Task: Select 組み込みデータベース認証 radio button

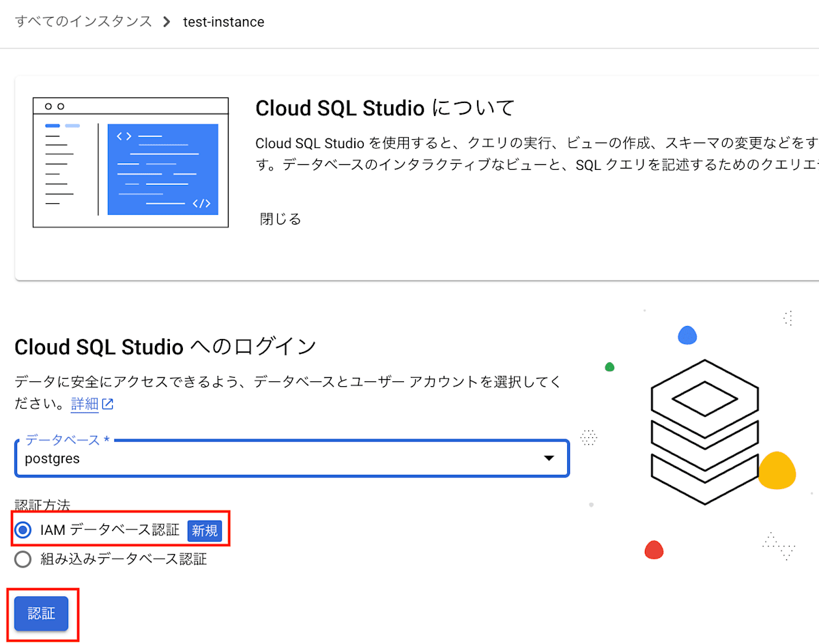Action: pos(23,559)
